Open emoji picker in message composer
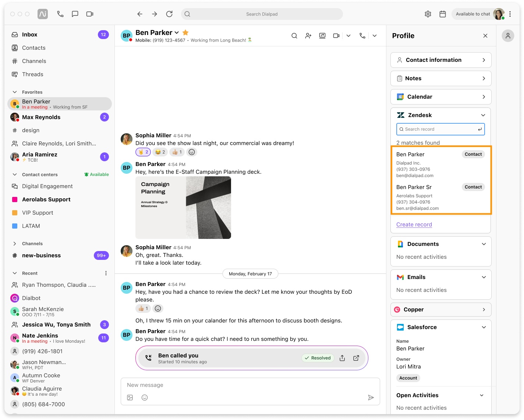524x420 pixels. pyautogui.click(x=145, y=398)
